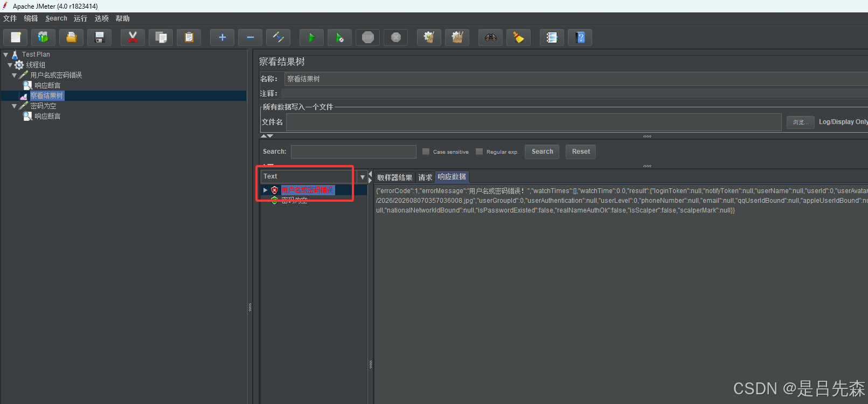The image size is (868, 404).
Task: Clear all results with double broom icon
Action: click(x=457, y=37)
